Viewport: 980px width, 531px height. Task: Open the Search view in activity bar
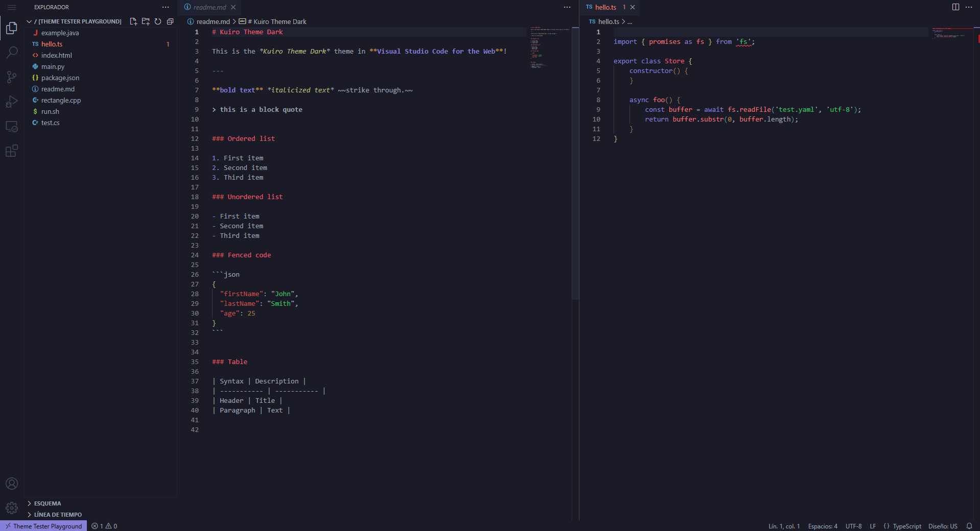click(12, 52)
